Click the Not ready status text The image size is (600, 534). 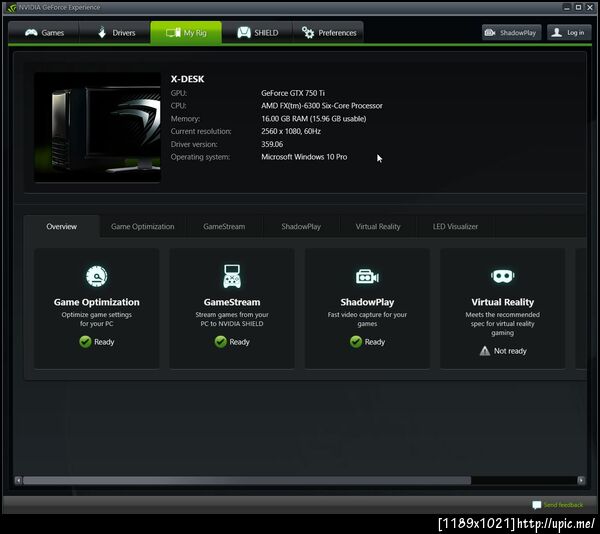pos(510,351)
